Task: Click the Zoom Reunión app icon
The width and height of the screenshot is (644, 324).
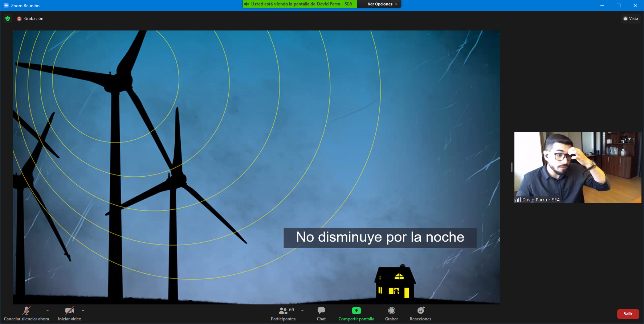Action: [6, 5]
